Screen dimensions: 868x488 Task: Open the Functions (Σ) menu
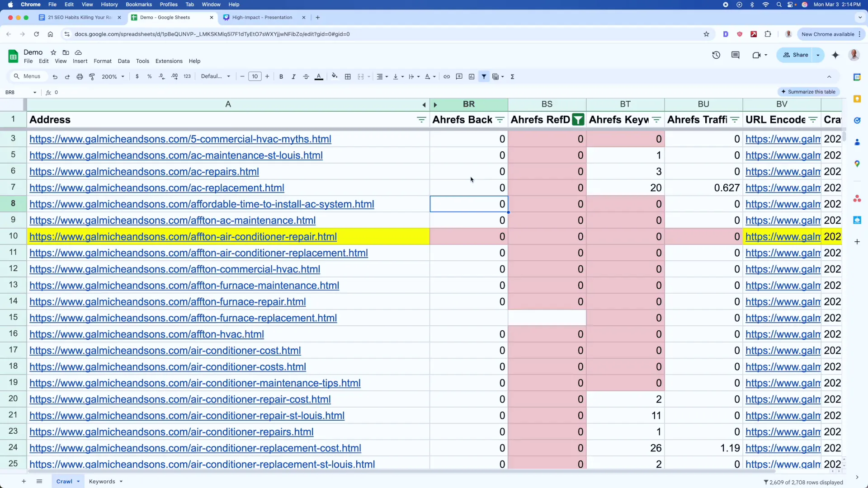coord(513,76)
